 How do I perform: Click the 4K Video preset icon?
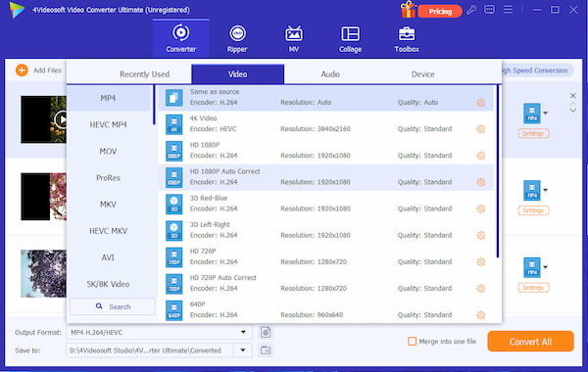tap(174, 124)
